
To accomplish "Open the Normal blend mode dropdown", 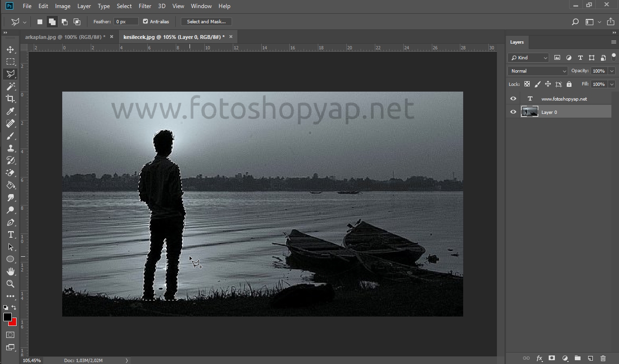I will click(x=538, y=71).
